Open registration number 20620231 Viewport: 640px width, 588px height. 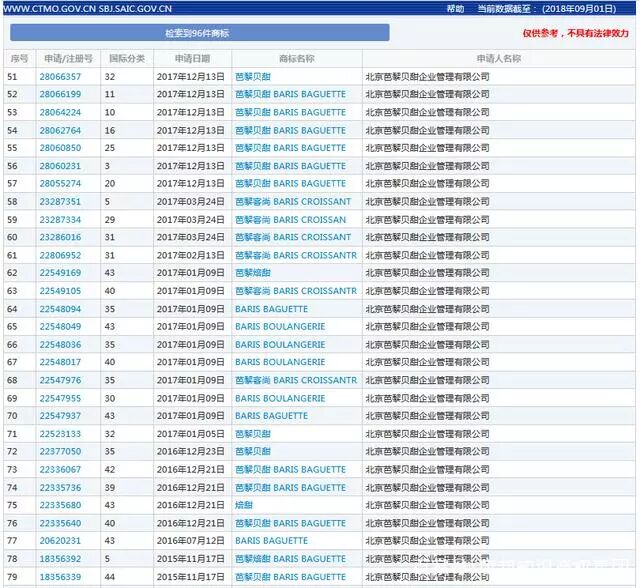(60, 541)
